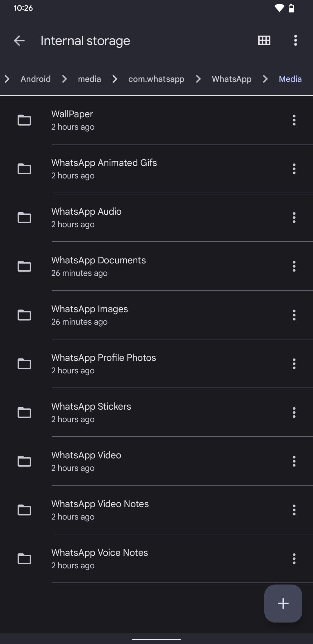Switch to grid view layout
Screen dimensions: 313x644
tap(264, 40)
